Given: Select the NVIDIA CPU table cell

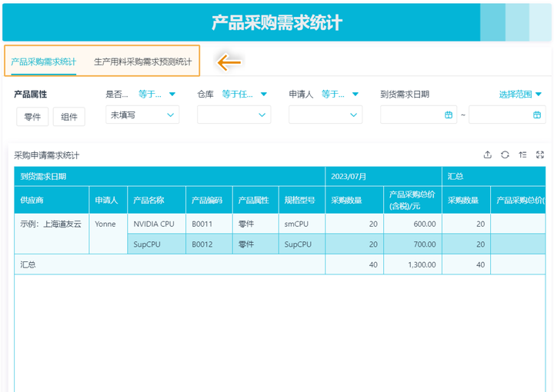Looking at the screenshot, I should click(x=155, y=224).
